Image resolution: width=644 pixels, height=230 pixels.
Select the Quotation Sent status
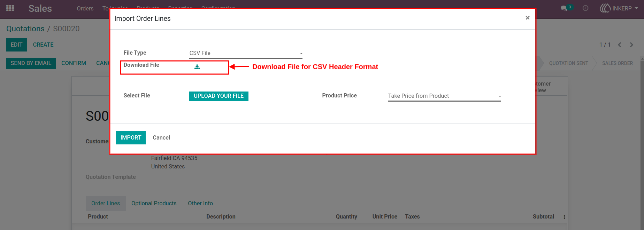(x=568, y=63)
